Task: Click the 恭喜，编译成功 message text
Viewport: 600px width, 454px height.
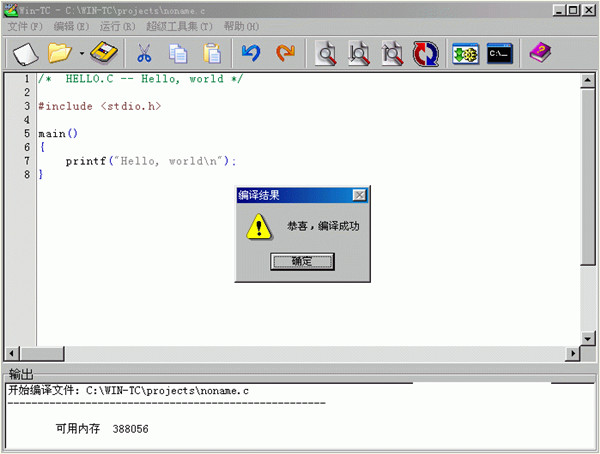Action: click(323, 226)
